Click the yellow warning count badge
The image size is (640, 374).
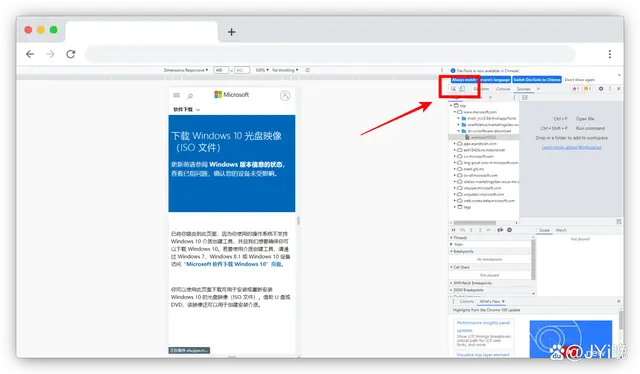coord(587,89)
